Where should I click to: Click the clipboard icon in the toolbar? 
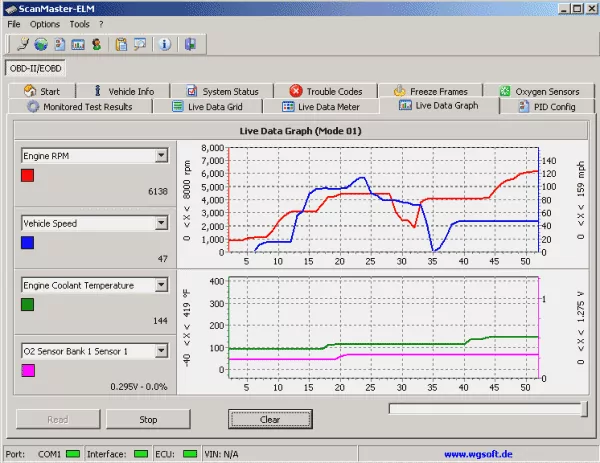tap(121, 45)
